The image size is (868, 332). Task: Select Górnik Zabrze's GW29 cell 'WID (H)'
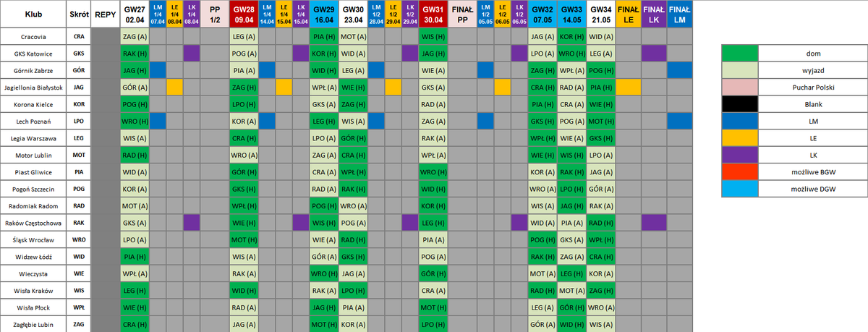[324, 69]
